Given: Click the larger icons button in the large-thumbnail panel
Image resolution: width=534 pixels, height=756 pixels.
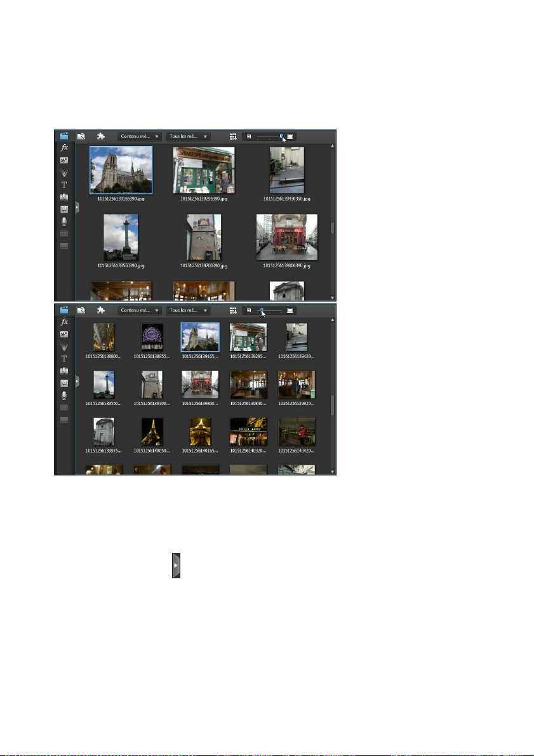Looking at the screenshot, I should [290, 136].
